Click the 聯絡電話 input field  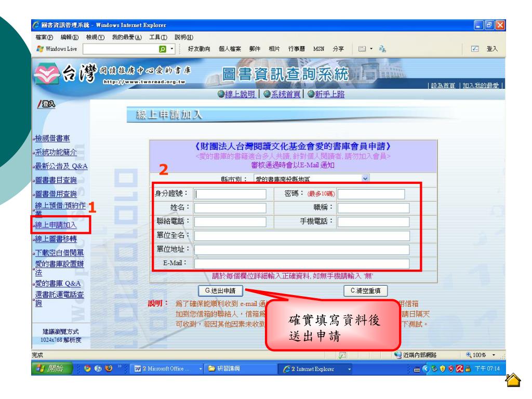(230, 222)
